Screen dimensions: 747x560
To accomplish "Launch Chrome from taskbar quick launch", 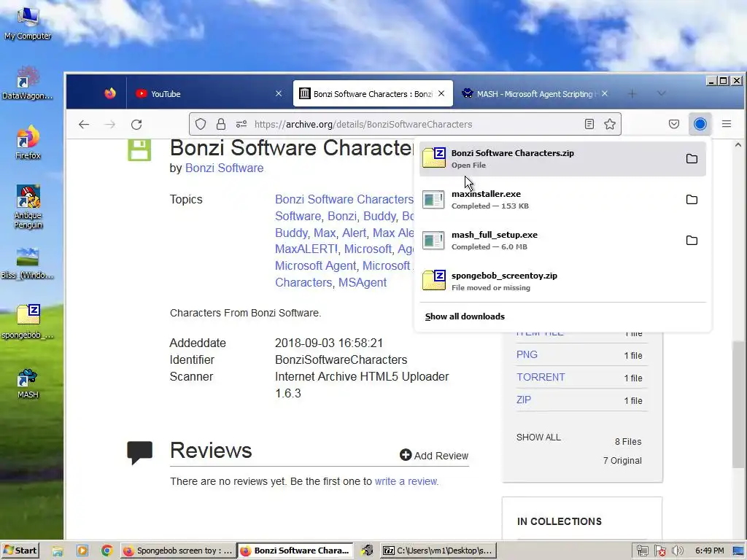I will click(x=107, y=551).
